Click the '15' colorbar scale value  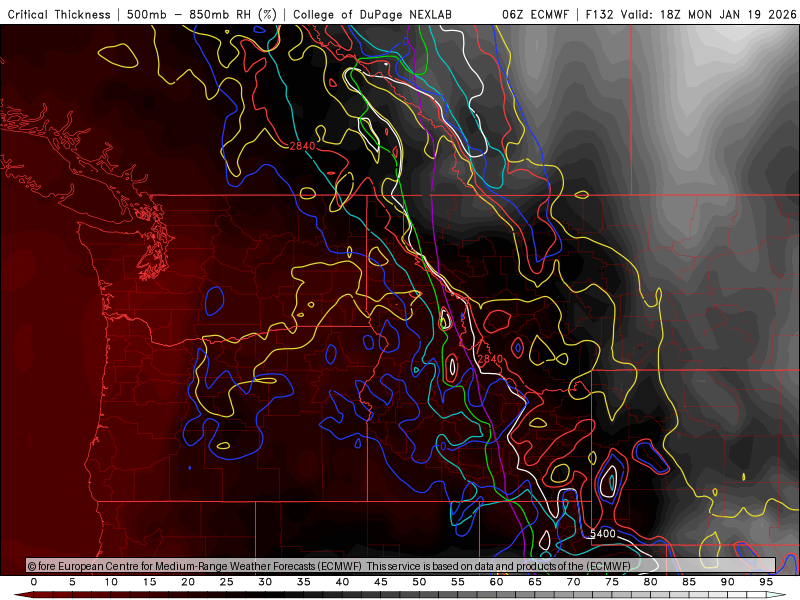pos(149,582)
